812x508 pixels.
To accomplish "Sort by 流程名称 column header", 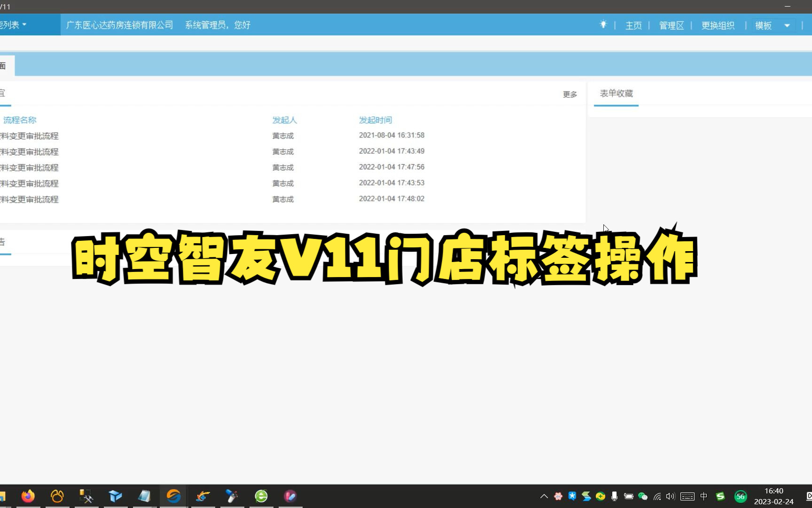I will [x=20, y=120].
